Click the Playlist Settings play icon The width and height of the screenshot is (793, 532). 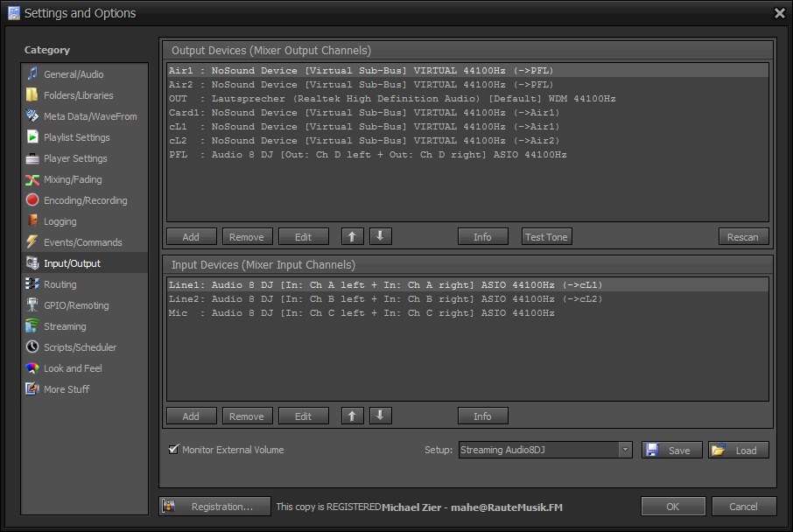[x=32, y=137]
